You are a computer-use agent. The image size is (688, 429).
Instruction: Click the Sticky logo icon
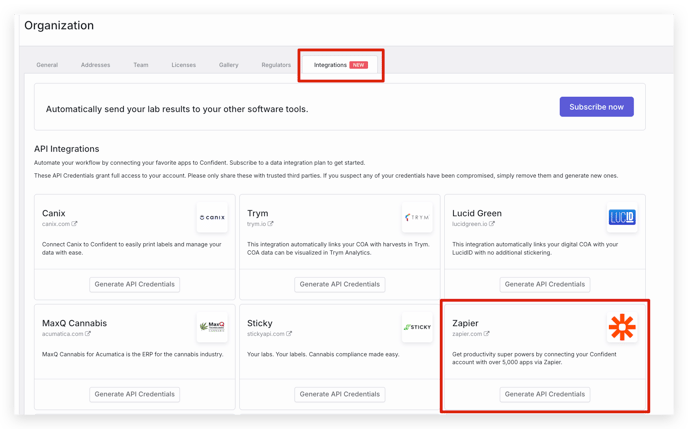417,327
